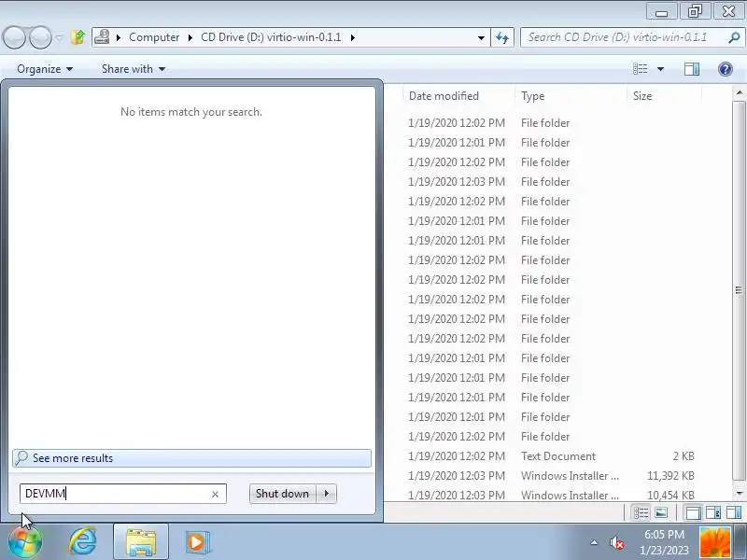Click the scroll down arrow of the file list

pos(740,494)
